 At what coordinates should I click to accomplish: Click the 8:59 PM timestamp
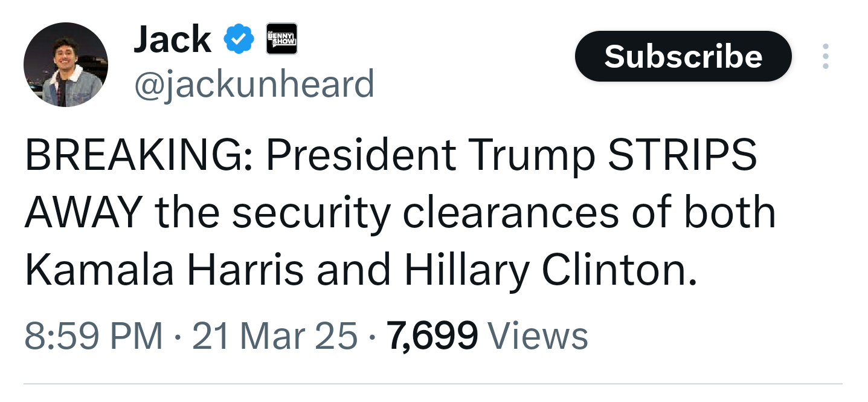(x=94, y=336)
